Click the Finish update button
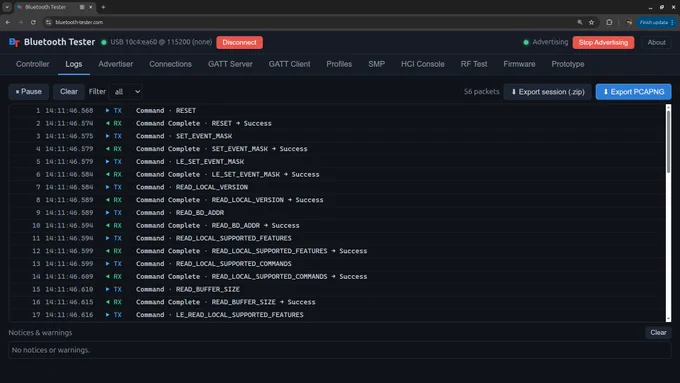This screenshot has height=383, width=680. [657, 22]
